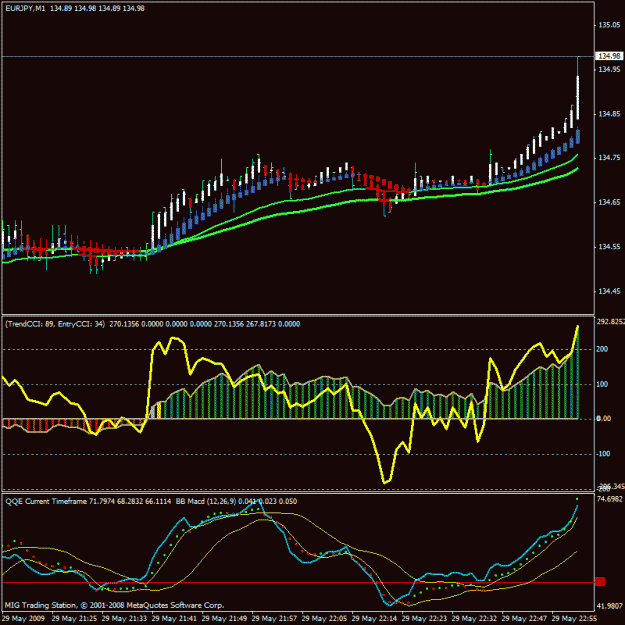
Task: Click the 29 May 22:14 time label
Action: coord(374,619)
